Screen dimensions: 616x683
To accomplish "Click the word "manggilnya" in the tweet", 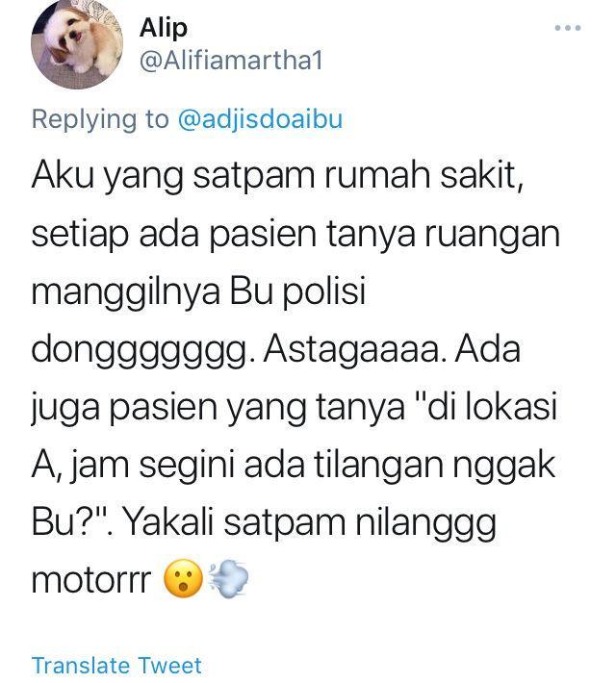I will [126, 292].
